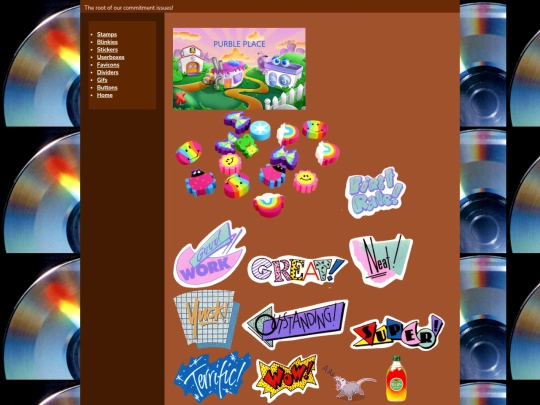The width and height of the screenshot is (540, 405).
Task: Click the header text about commitment issues
Action: [x=128, y=8]
